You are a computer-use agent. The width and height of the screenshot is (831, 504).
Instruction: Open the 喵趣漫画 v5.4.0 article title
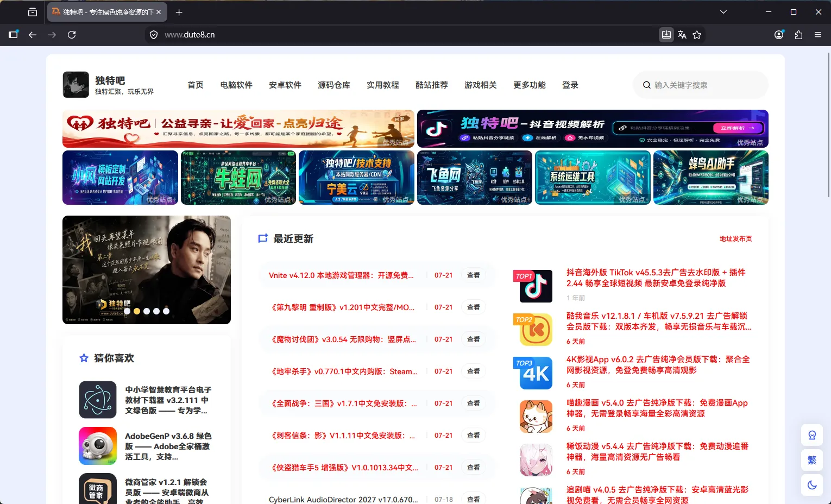[x=657, y=408]
